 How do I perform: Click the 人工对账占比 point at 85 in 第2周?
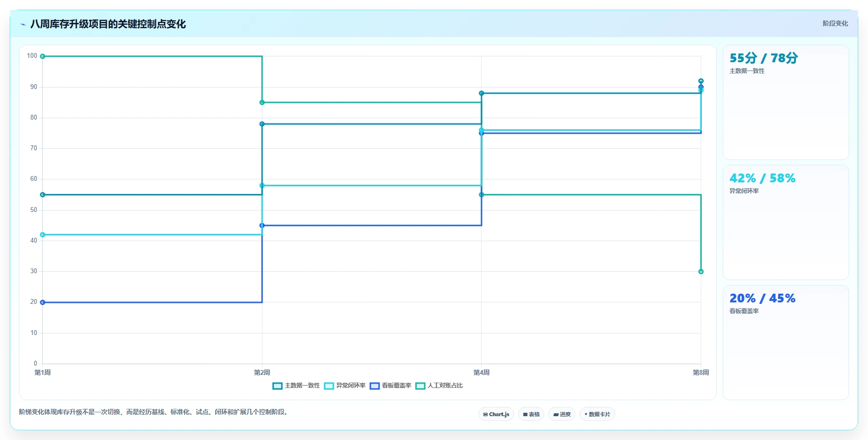pyautogui.click(x=262, y=103)
